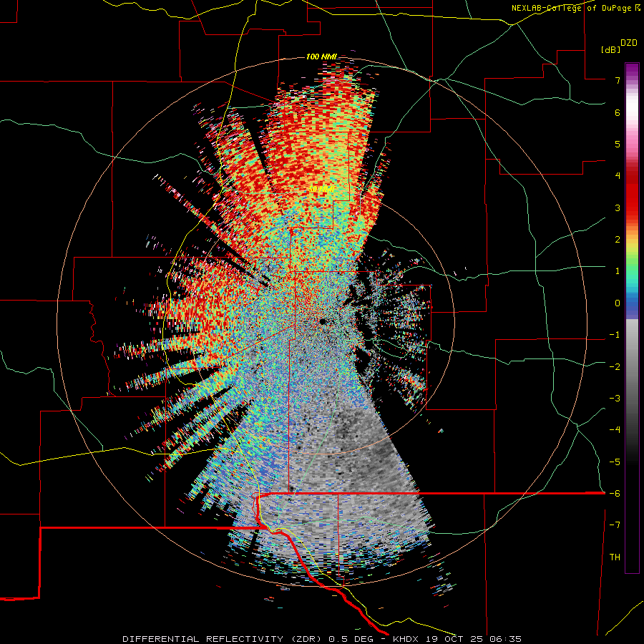Screen dimensions: 644x644
Task: Click the 2 value on the scale
Action: pos(618,240)
